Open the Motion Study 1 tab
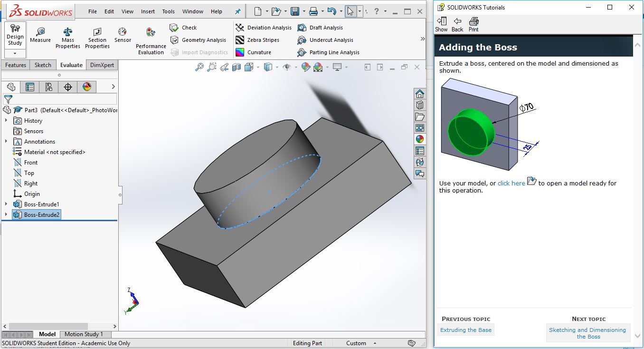Viewport: 644px width, 349px height. click(x=84, y=334)
